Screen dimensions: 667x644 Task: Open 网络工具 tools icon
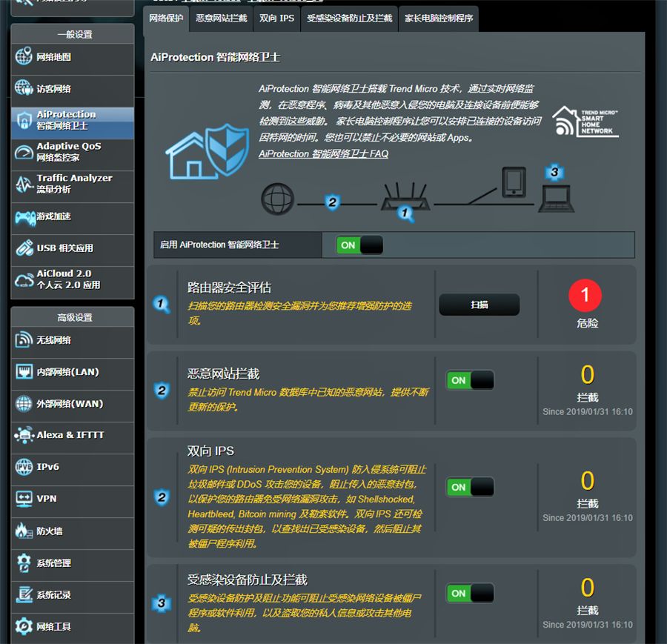pos(24,626)
